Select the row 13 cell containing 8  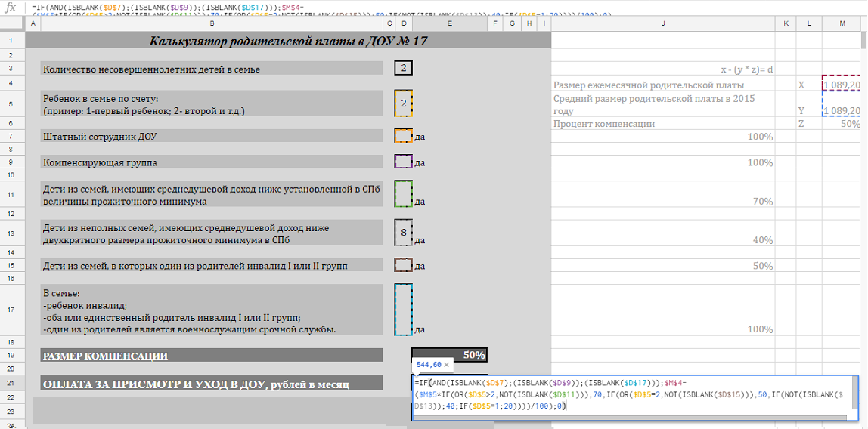(404, 232)
